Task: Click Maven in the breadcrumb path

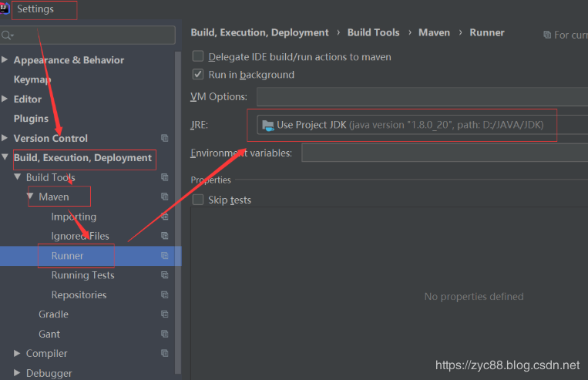Action: tap(434, 32)
